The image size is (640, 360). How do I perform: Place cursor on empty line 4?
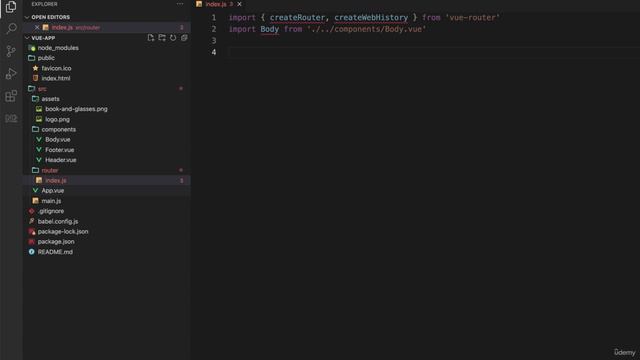coord(433,52)
